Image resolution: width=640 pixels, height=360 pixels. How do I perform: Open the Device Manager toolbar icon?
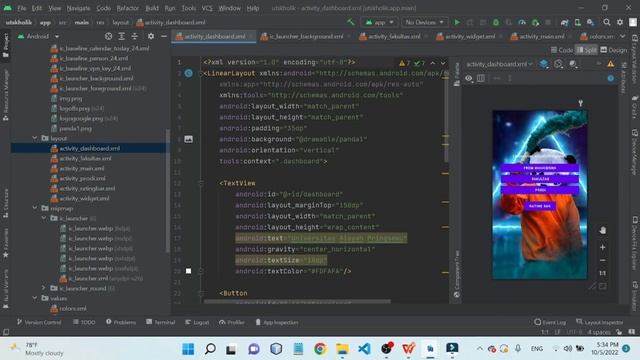(x=578, y=22)
